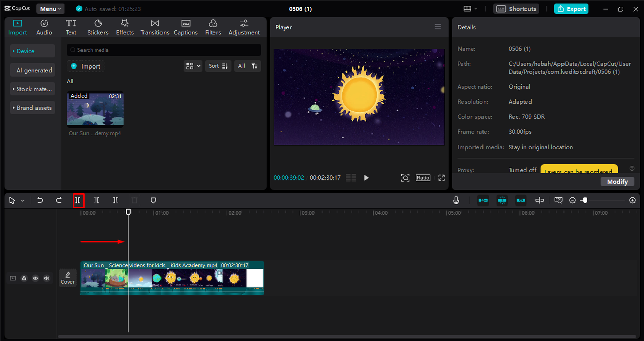
Task: Open the Adjustment panel
Action: [x=244, y=27]
